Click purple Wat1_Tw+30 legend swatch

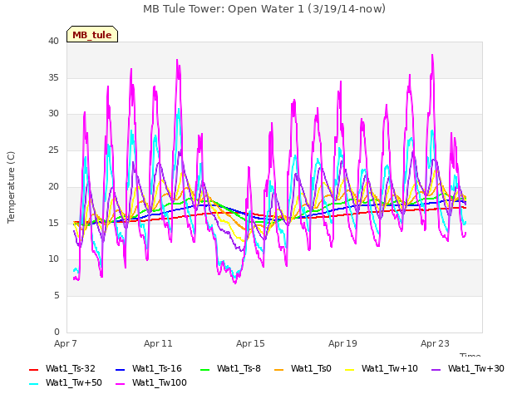pyautogui.click(x=436, y=369)
